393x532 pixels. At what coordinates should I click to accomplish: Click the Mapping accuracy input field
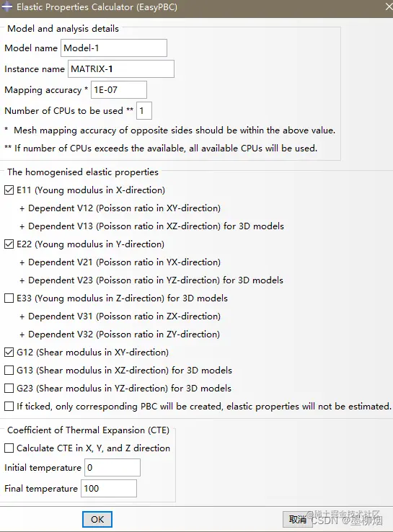[119, 90]
